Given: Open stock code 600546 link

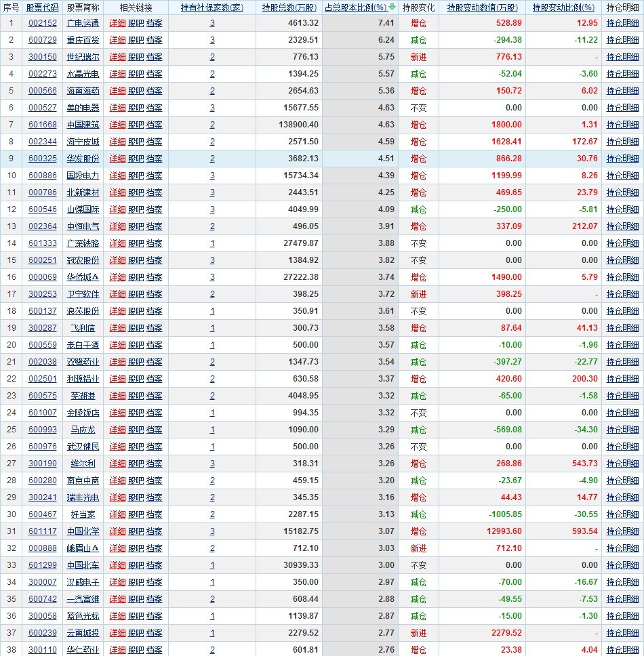Looking at the screenshot, I should [42, 209].
